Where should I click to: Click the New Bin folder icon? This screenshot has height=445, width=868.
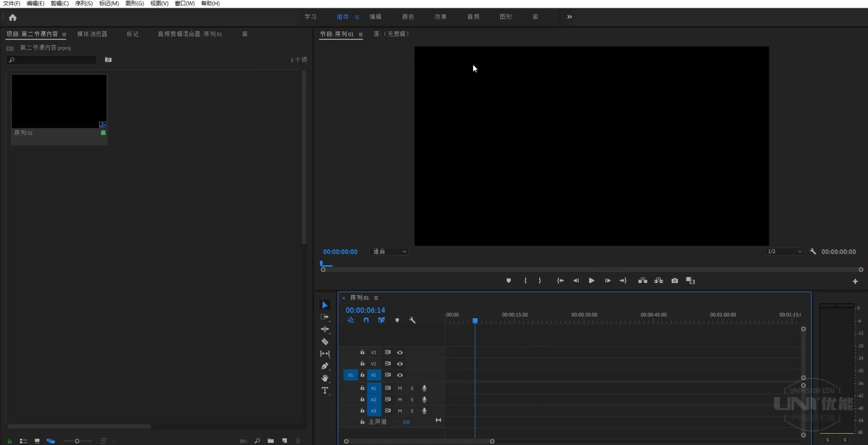(x=271, y=441)
